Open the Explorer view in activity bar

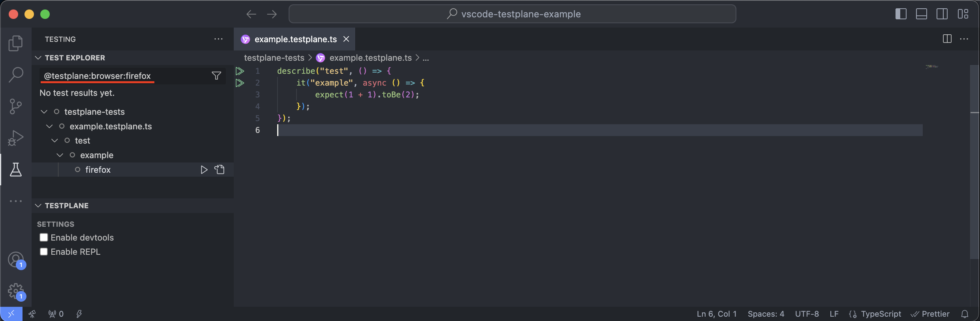[x=15, y=43]
